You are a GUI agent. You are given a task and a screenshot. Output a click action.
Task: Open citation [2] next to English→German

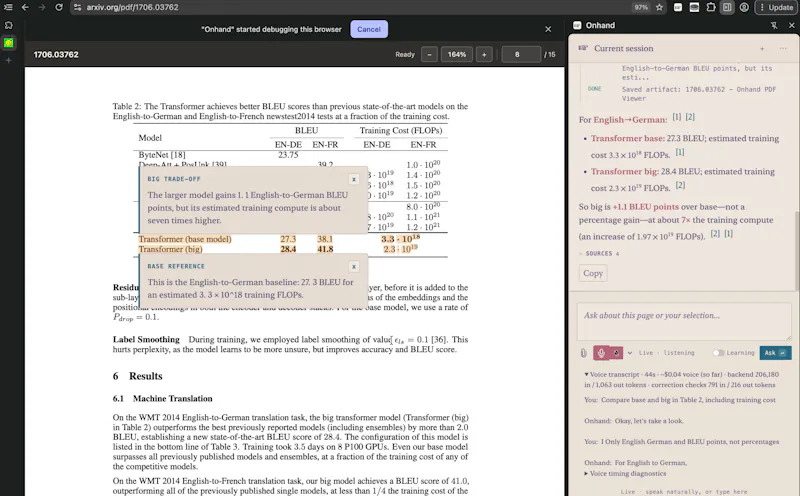click(x=690, y=117)
